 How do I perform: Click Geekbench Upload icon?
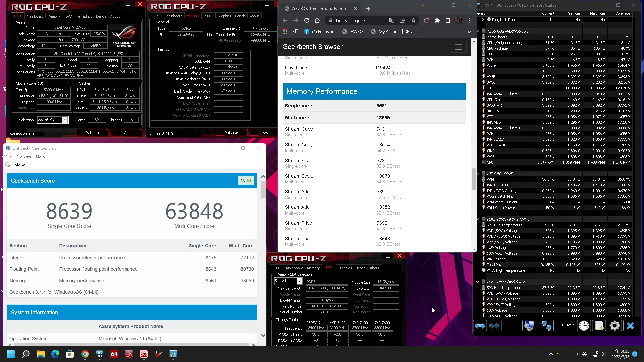point(8,165)
